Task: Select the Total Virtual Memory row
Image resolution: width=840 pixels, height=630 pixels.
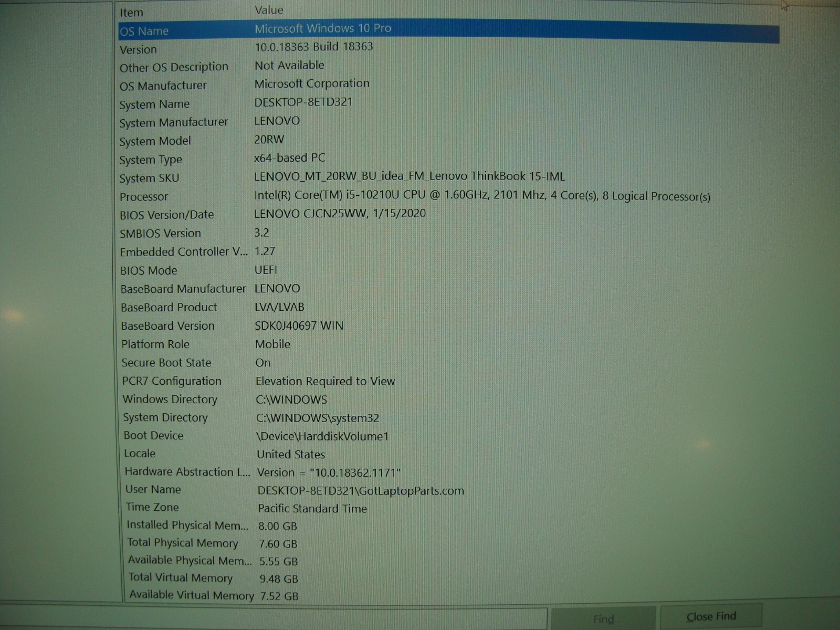Action: [x=449, y=578]
